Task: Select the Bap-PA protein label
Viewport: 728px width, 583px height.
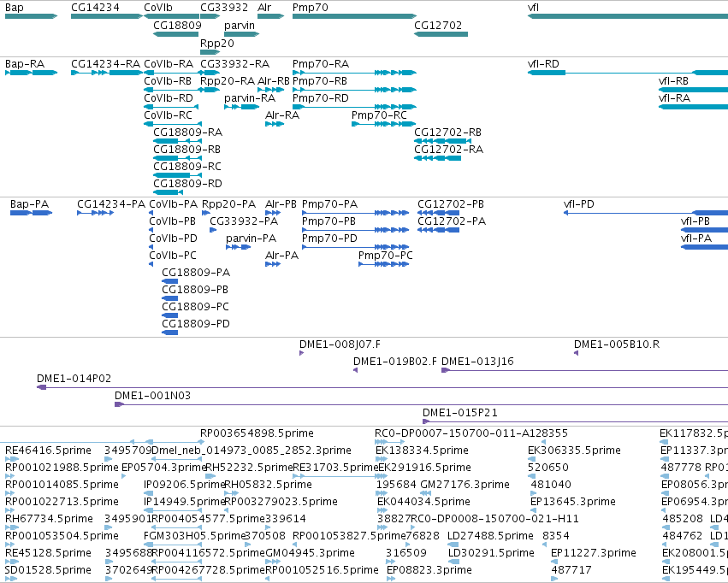Action: pyautogui.click(x=30, y=204)
